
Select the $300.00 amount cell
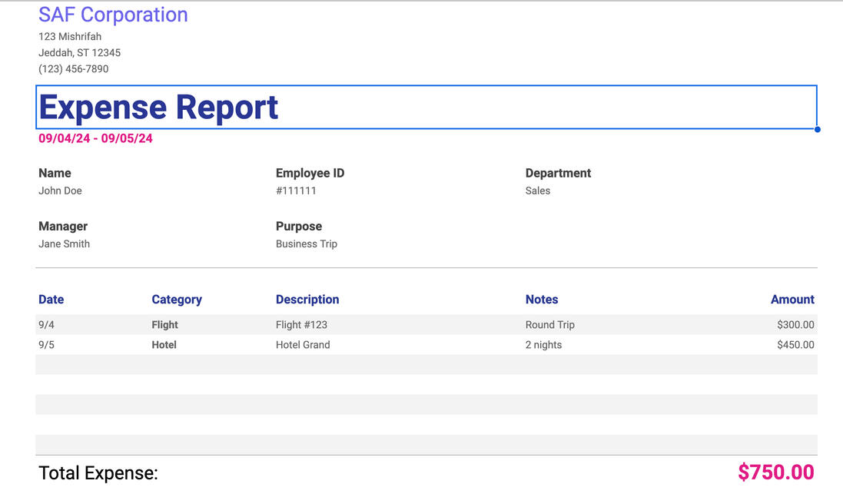(795, 324)
